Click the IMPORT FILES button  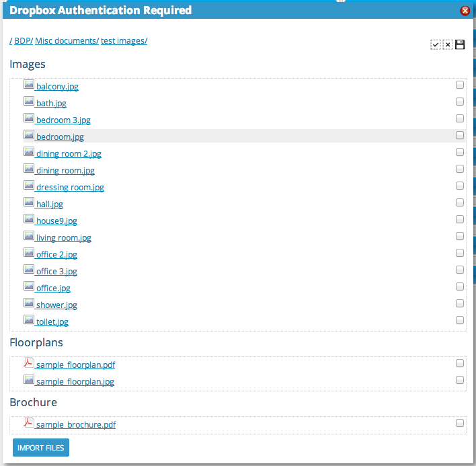click(41, 447)
